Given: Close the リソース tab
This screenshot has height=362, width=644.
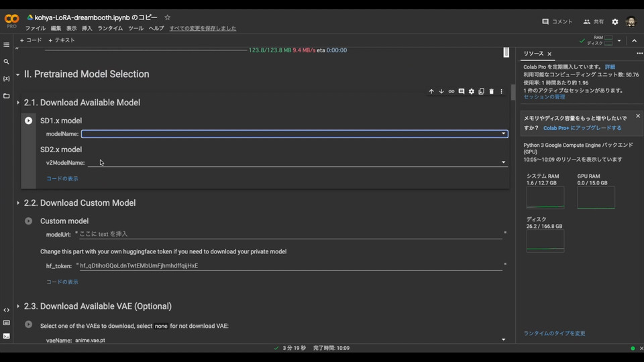Looking at the screenshot, I should point(549,54).
